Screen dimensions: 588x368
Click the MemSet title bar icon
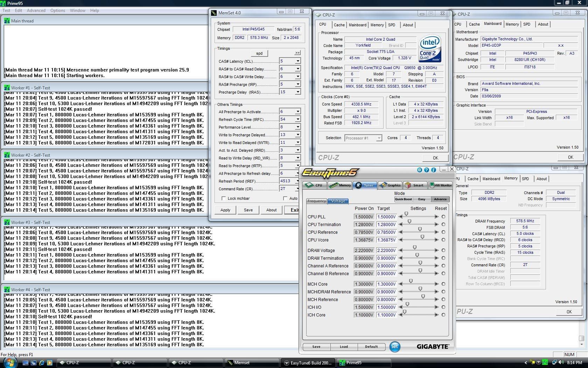pyautogui.click(x=214, y=13)
